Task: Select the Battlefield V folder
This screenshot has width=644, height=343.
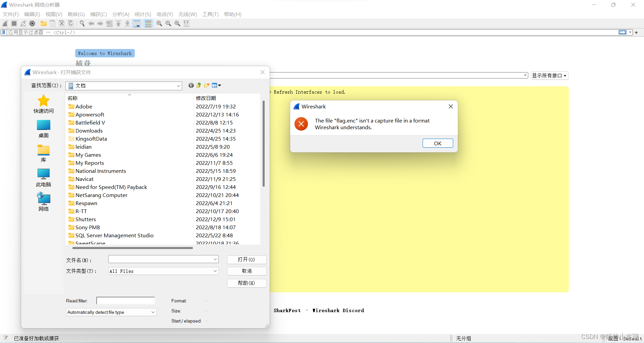Action: pyautogui.click(x=90, y=123)
